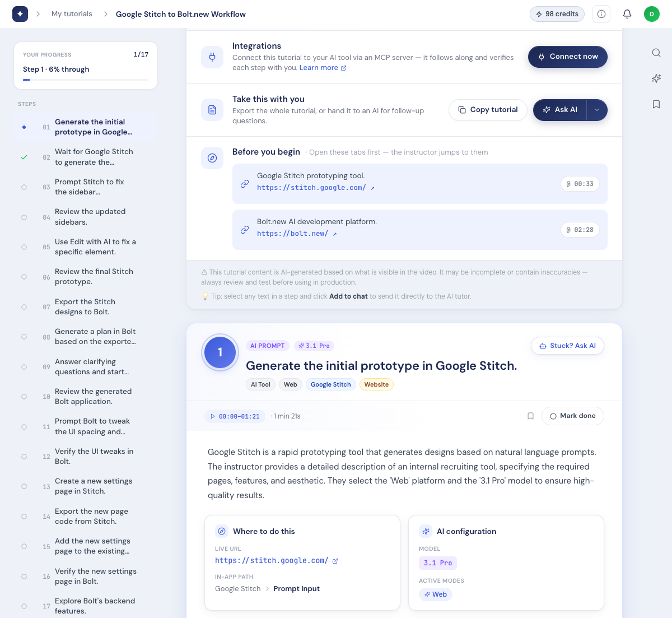
Task: Click Prompt Input in the in-app path
Action: [x=297, y=589]
